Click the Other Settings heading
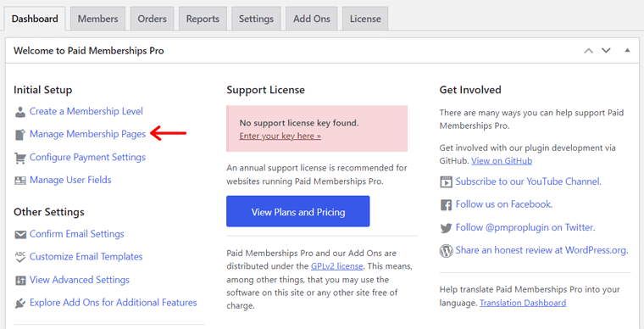Screen dimensions: 644x329 point(49,212)
